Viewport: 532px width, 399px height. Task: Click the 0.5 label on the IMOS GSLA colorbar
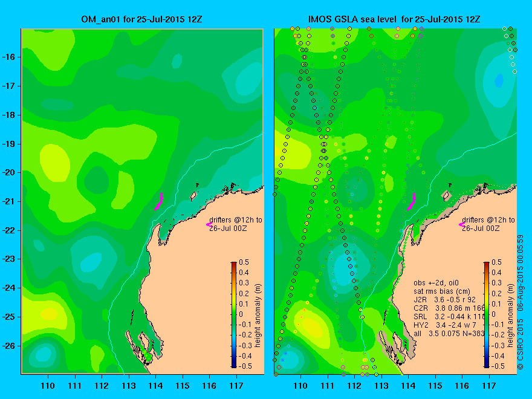pos(497,262)
